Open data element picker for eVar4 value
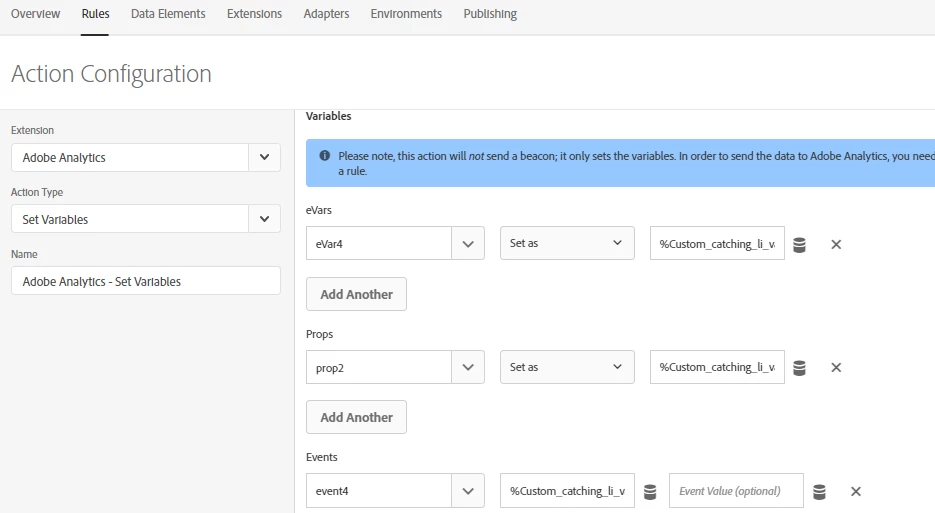935x513 pixels. tap(799, 244)
